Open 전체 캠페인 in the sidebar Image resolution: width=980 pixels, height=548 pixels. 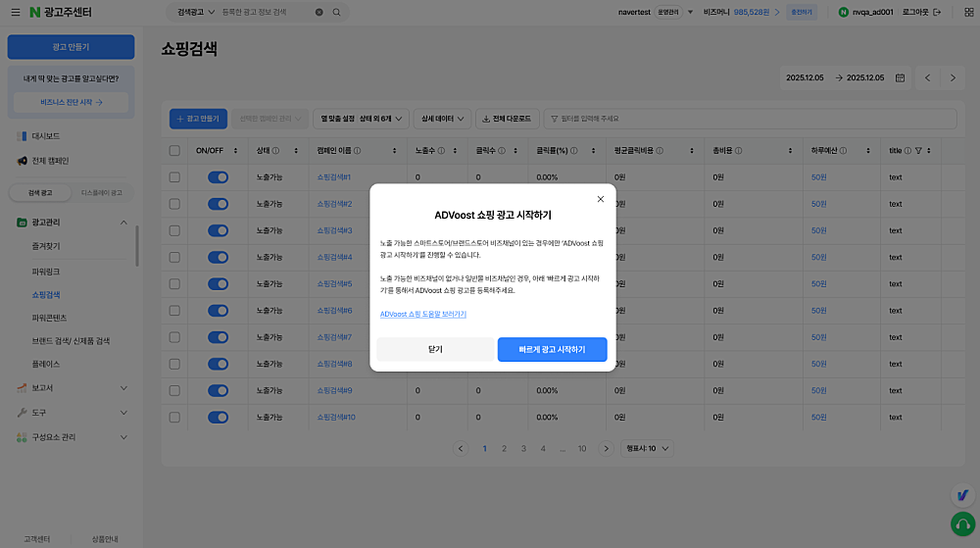tap(50, 161)
